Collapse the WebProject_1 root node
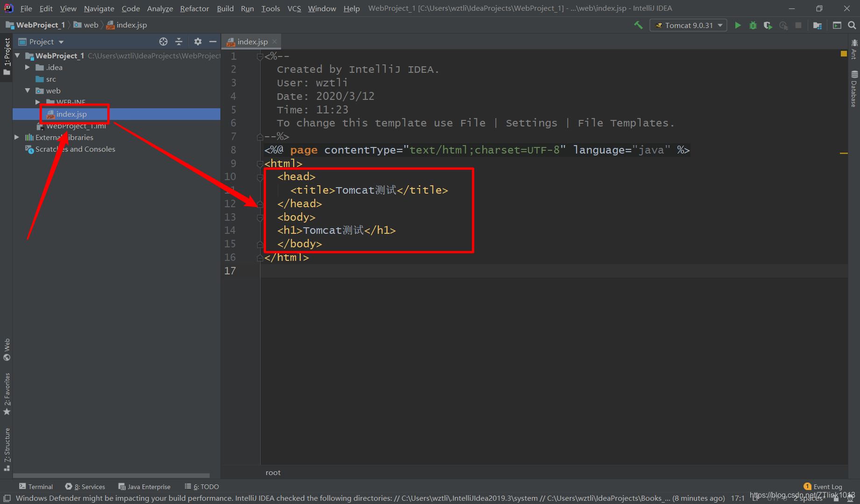This screenshot has height=504, width=860. click(18, 56)
